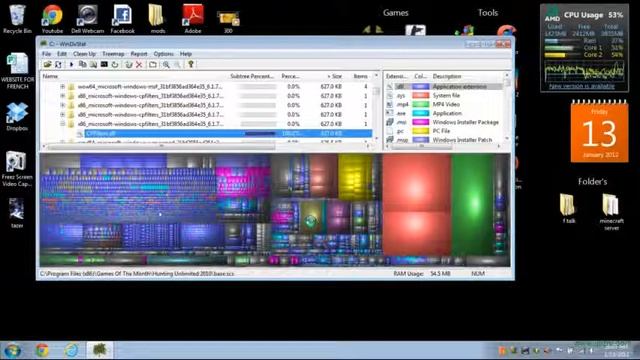
Task: Click the Internet Explorer taskbar icon
Action: [x=71, y=350]
